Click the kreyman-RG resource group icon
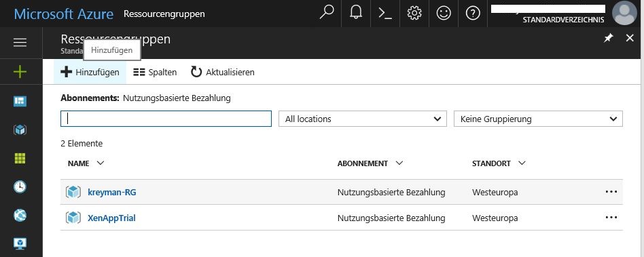 [x=73, y=192]
